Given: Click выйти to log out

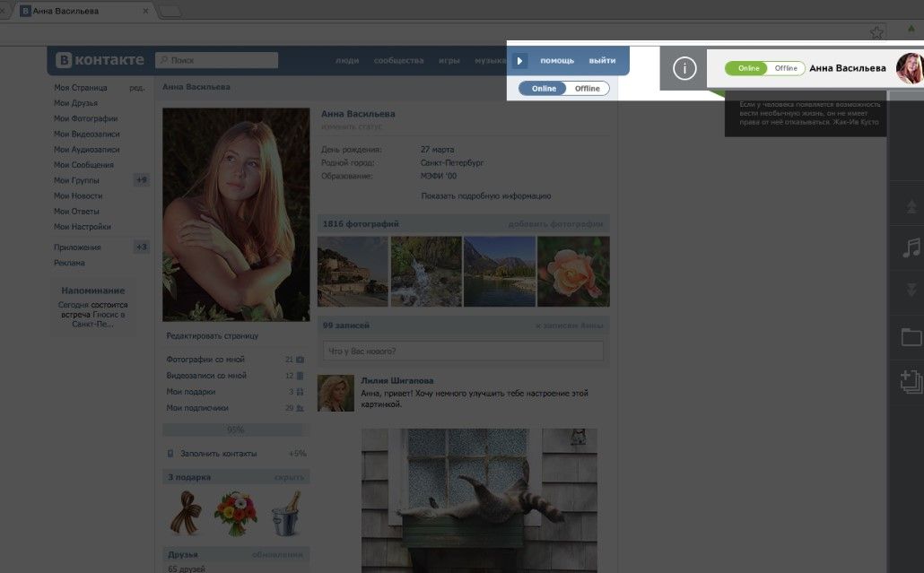Looking at the screenshot, I should click(602, 61).
